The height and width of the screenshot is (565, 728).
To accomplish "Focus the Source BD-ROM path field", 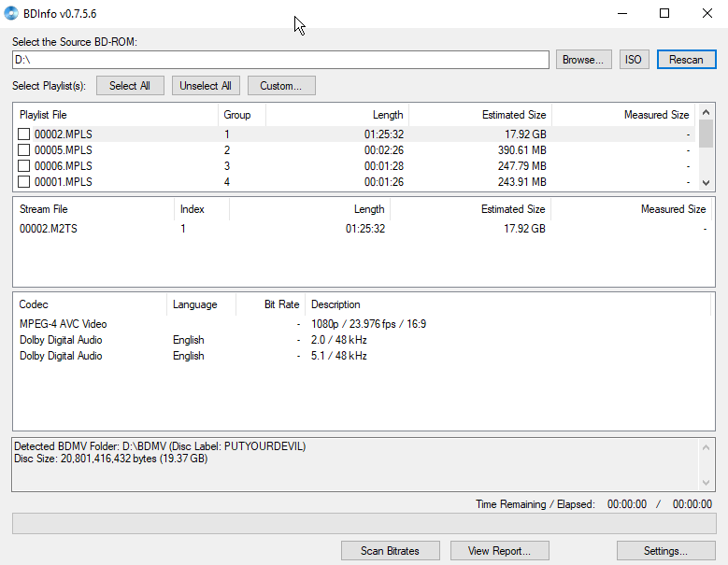I will pyautogui.click(x=280, y=60).
